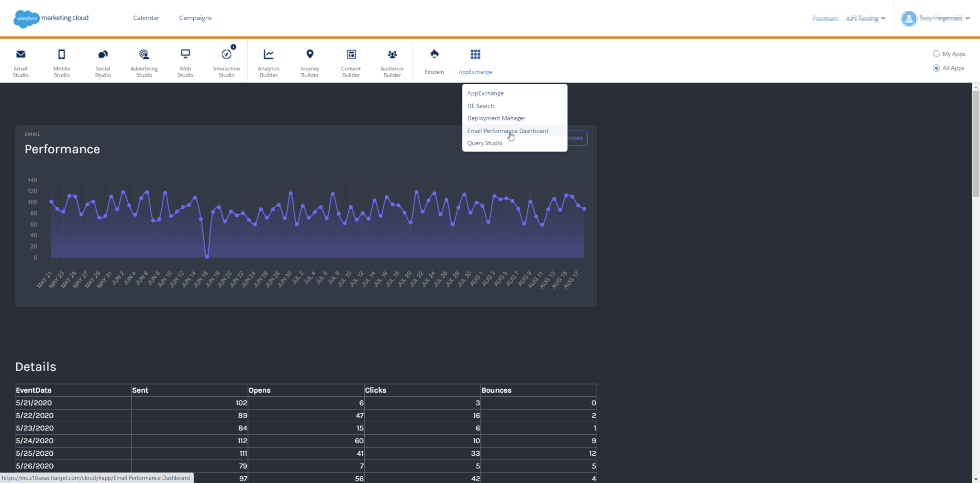Select the 5/24/2020 date cell

click(x=73, y=440)
